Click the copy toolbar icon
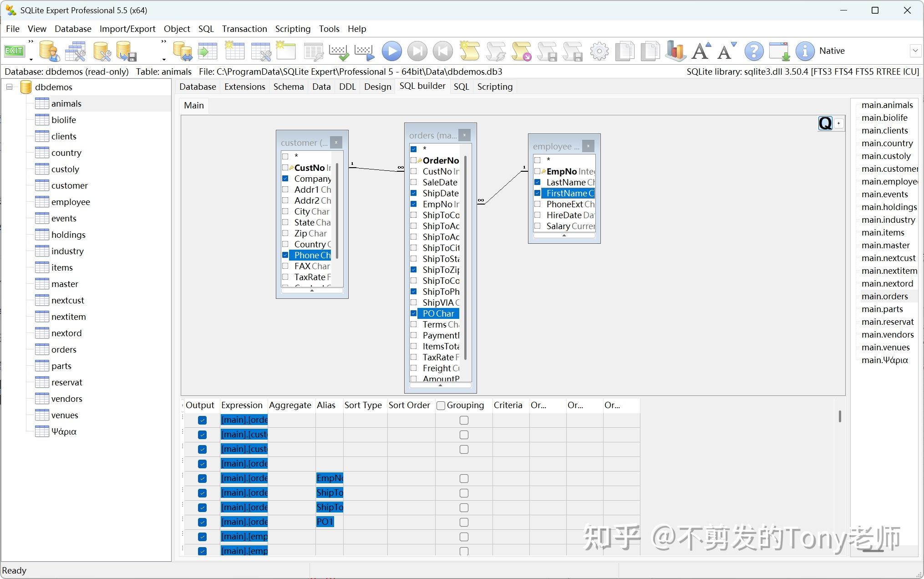The width and height of the screenshot is (924, 579). 625,51
